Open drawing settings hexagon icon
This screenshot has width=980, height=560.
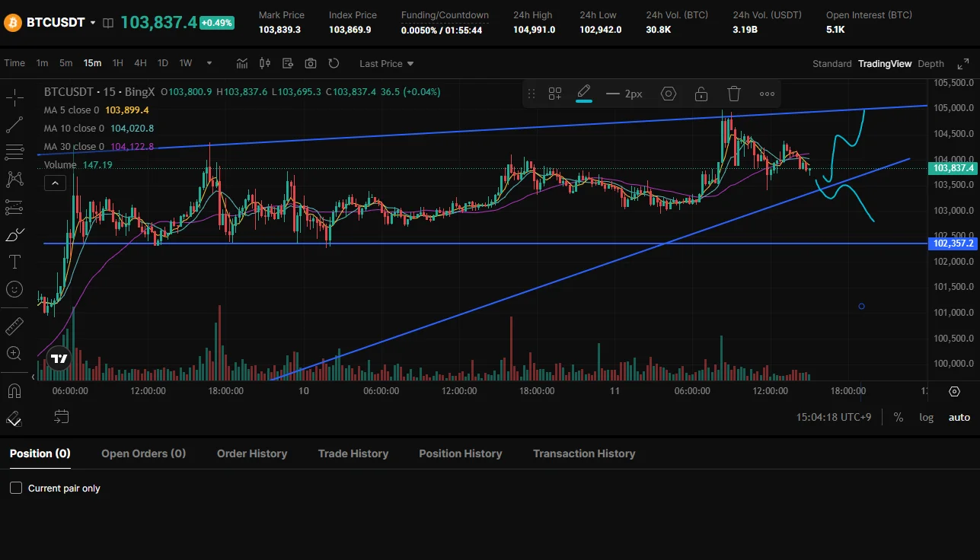[x=669, y=94]
